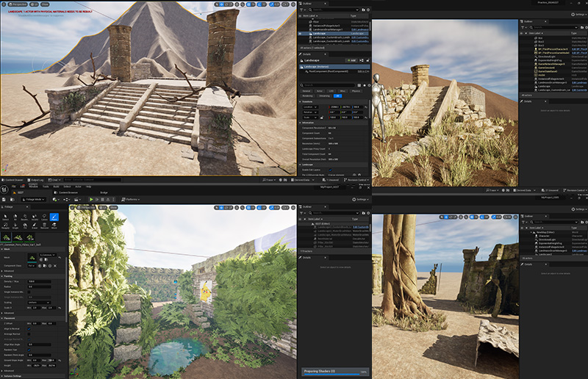This screenshot has height=379, width=588.
Task: Open Content Drawer in Landscape window
Action: [x=12, y=180]
